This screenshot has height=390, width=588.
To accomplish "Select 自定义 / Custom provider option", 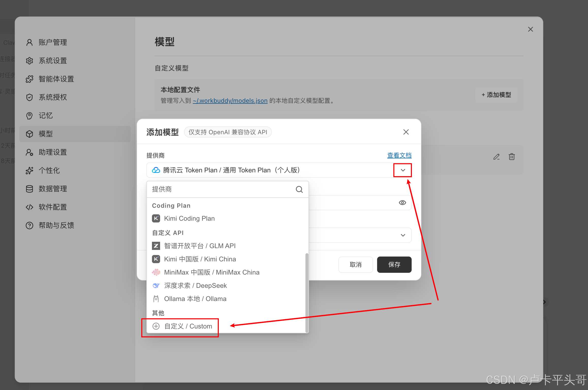I will coord(226,326).
